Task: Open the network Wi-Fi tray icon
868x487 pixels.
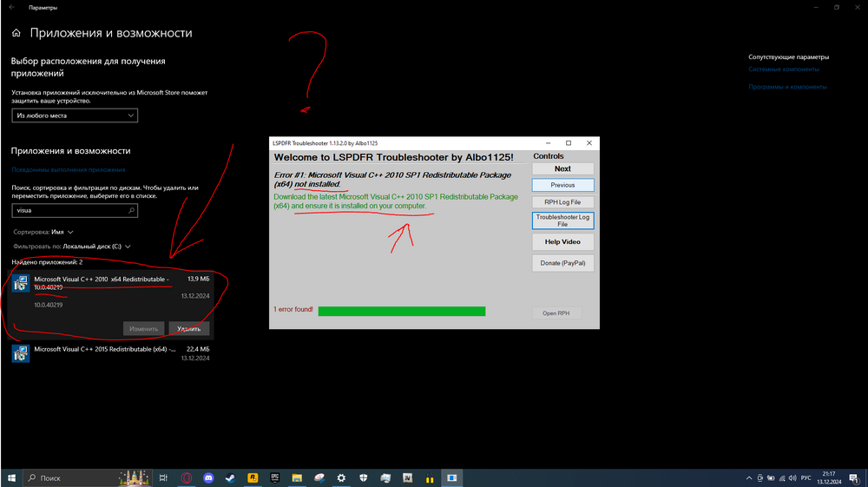Action: tap(782, 478)
